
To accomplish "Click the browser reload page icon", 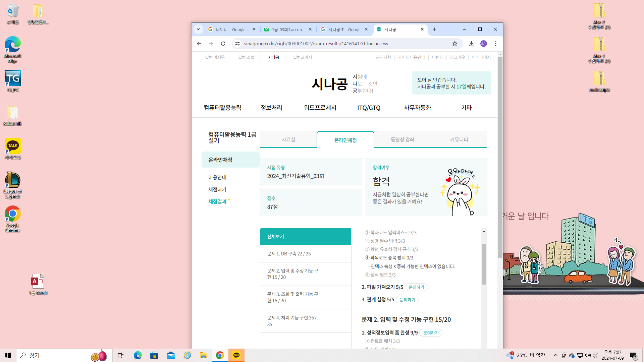I will click(223, 44).
